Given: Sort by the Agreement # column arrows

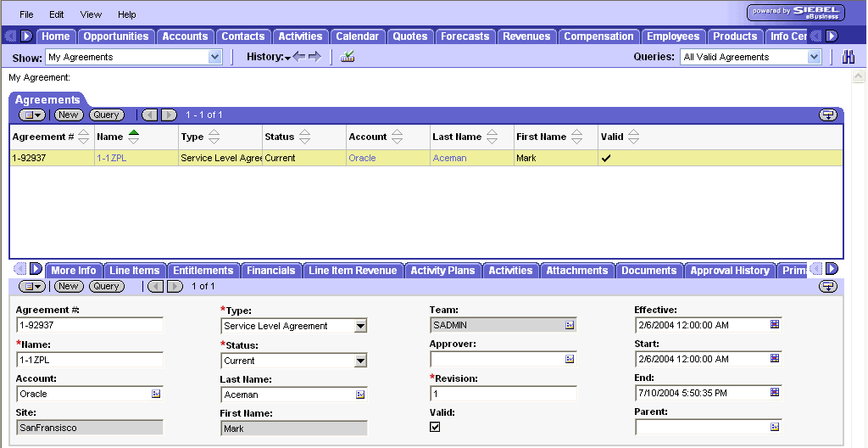Looking at the screenshot, I should coord(84,137).
